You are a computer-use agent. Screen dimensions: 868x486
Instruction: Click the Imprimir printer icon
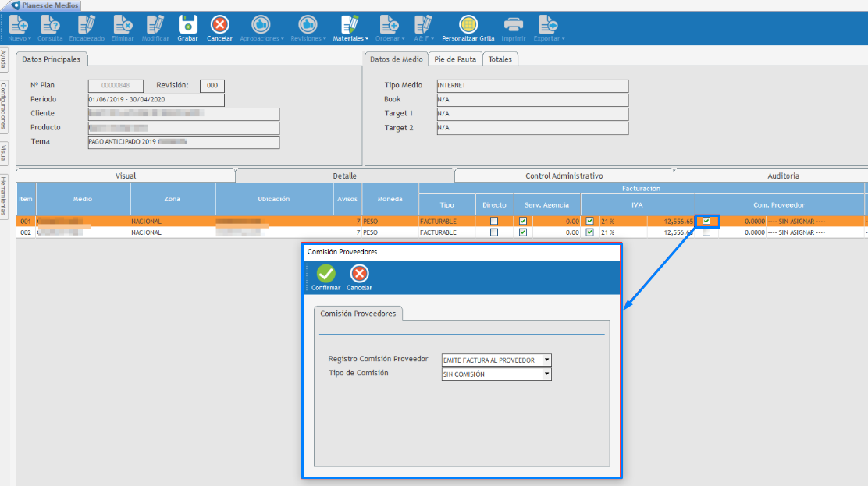(513, 25)
